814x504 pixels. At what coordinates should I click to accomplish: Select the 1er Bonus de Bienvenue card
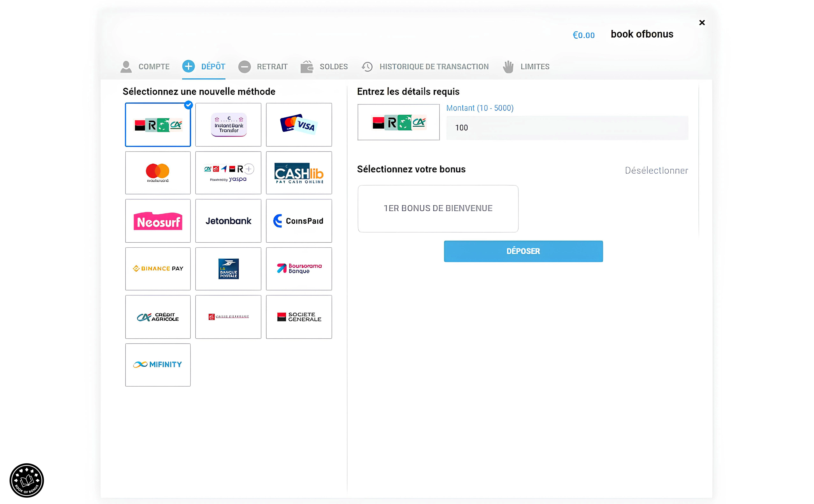click(438, 209)
